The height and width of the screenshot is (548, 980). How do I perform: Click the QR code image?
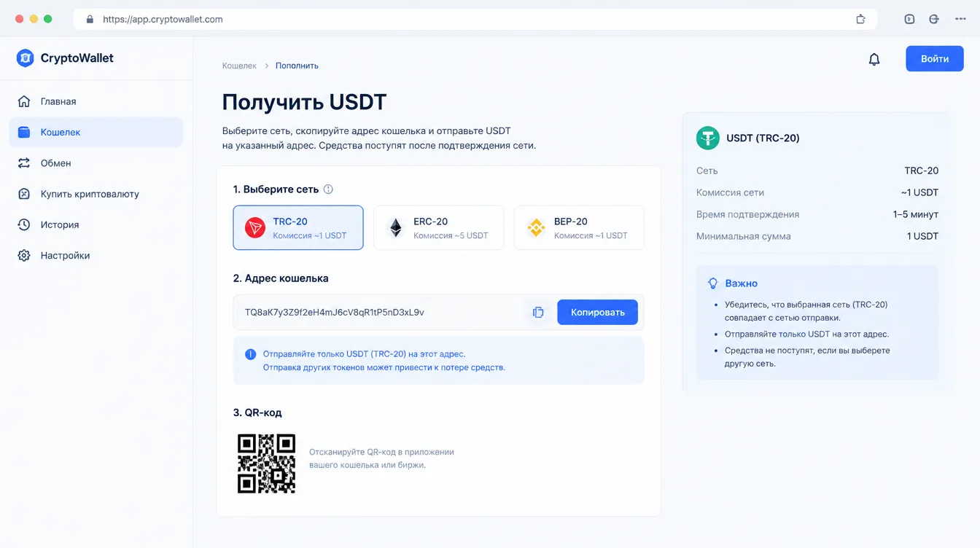267,464
